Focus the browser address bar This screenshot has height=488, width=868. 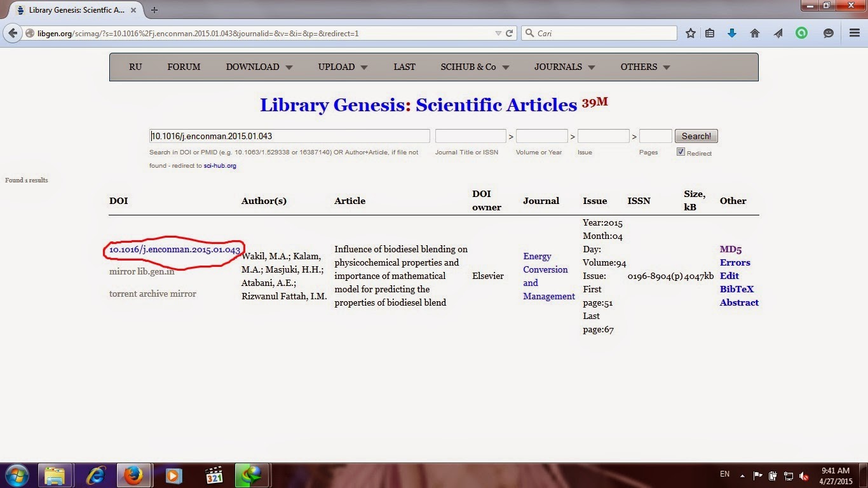pos(264,33)
